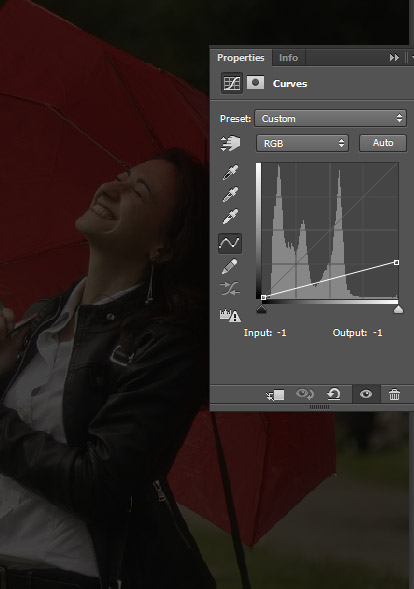This screenshot has height=589, width=414.
Task: Open the RGB channel dropdown
Action: [x=302, y=143]
